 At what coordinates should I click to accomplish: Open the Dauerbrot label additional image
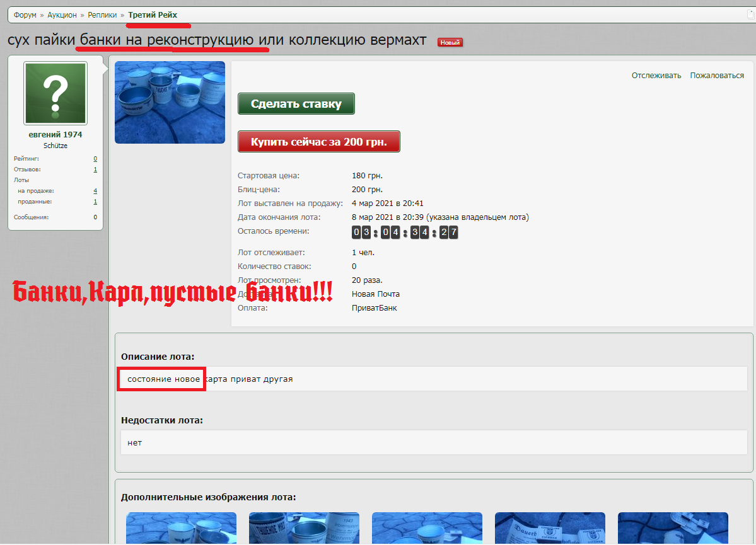550,528
